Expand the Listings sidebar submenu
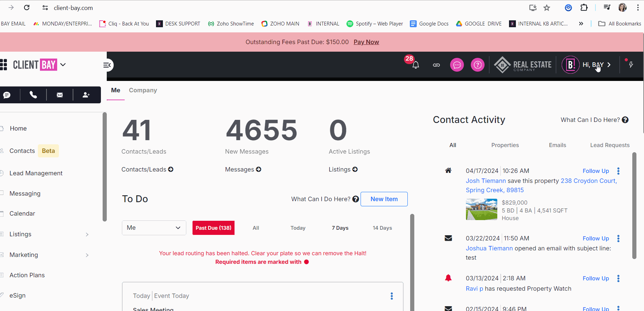 [x=87, y=235]
